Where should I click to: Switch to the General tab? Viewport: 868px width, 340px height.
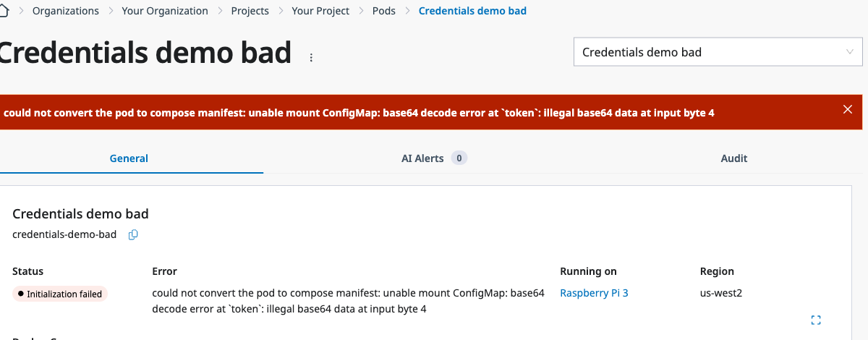pyautogui.click(x=129, y=158)
